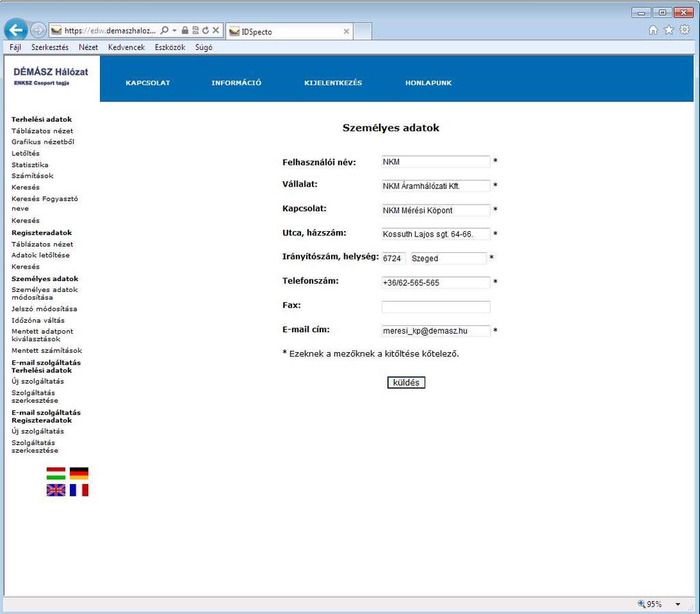The width and height of the screenshot is (700, 614).
Task: Click the search magnifier in the address bar
Action: coord(165,30)
